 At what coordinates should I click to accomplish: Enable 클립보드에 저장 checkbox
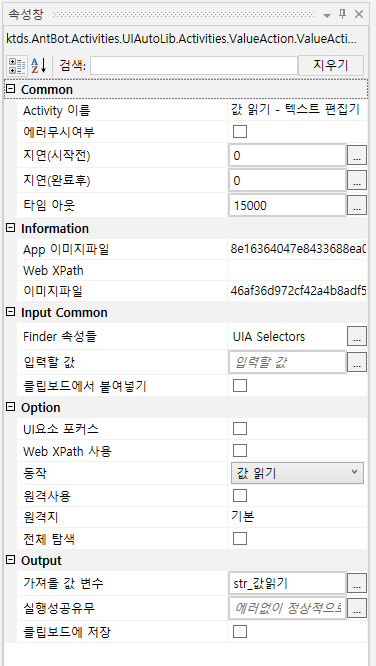[240, 632]
